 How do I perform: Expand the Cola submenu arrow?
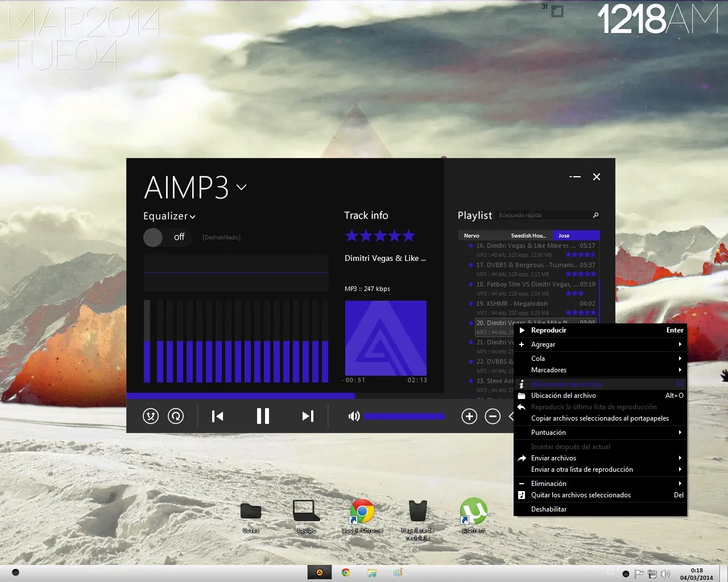[x=680, y=359]
